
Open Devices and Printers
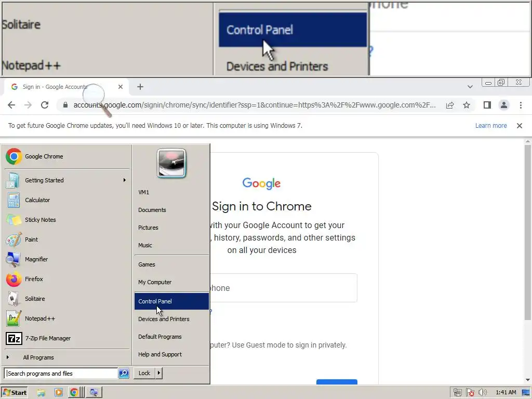pyautogui.click(x=171, y=319)
